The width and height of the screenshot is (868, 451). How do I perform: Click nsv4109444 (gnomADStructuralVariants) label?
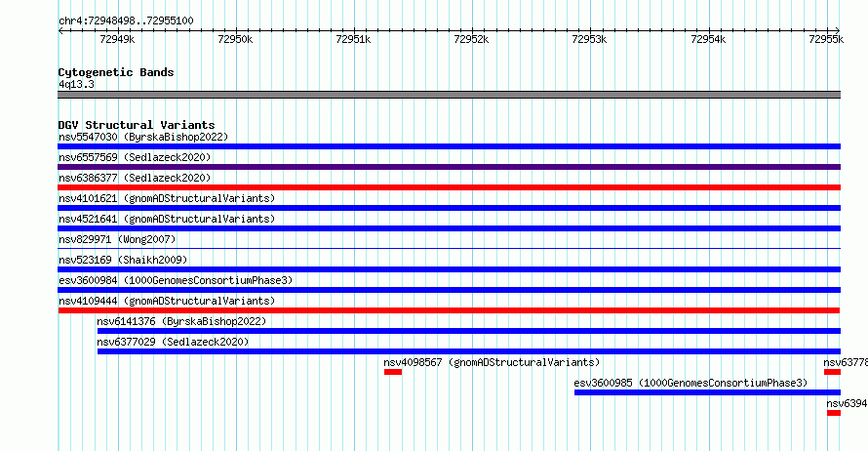tap(167, 301)
